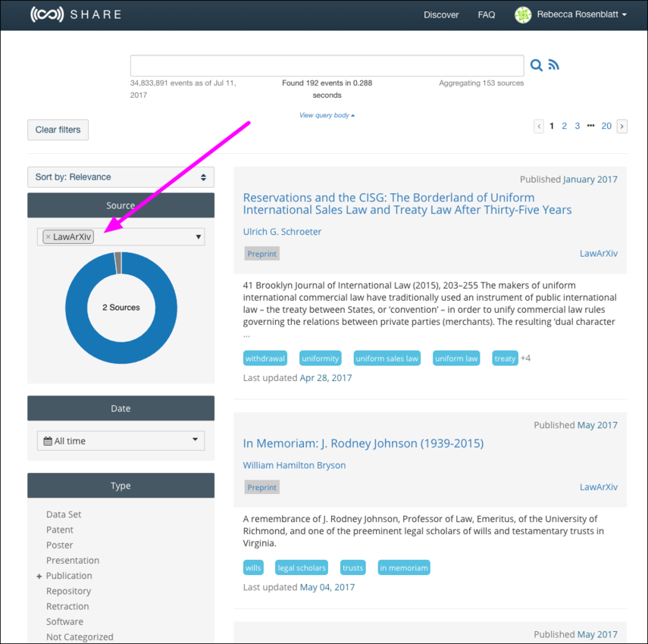Click Preprint tag on the In Memoriam result
The height and width of the screenshot is (644, 648).
(262, 487)
